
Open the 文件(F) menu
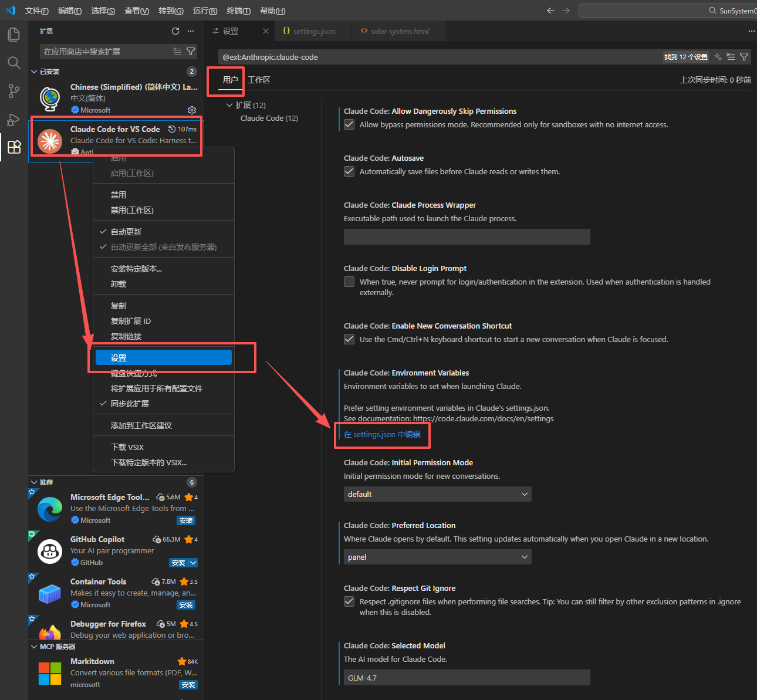[37, 11]
